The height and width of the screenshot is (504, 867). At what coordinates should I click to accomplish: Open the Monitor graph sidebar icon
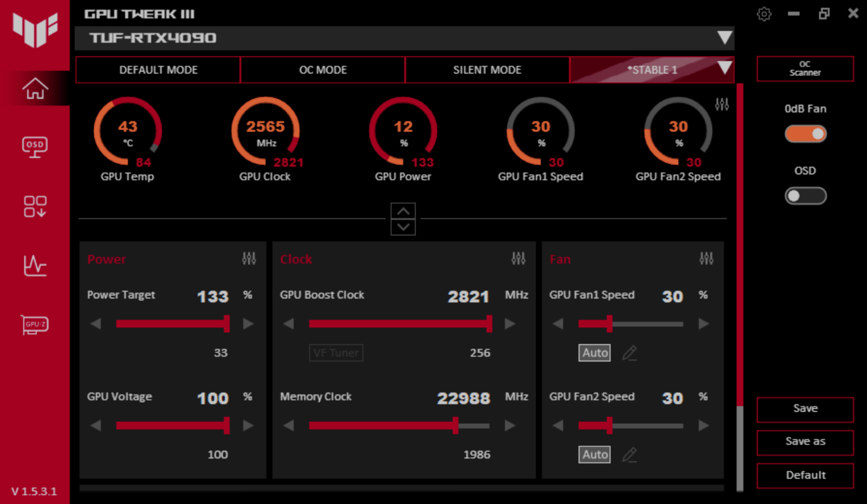point(35,266)
